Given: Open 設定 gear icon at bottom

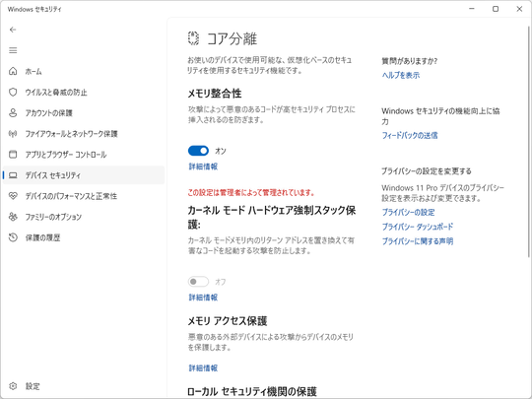Looking at the screenshot, I should tap(13, 386).
